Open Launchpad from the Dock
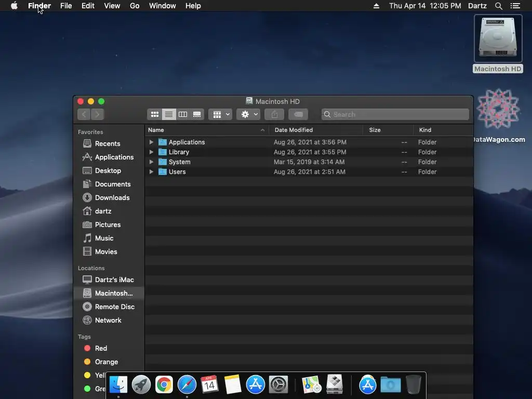This screenshot has width=532, height=399. click(141, 385)
